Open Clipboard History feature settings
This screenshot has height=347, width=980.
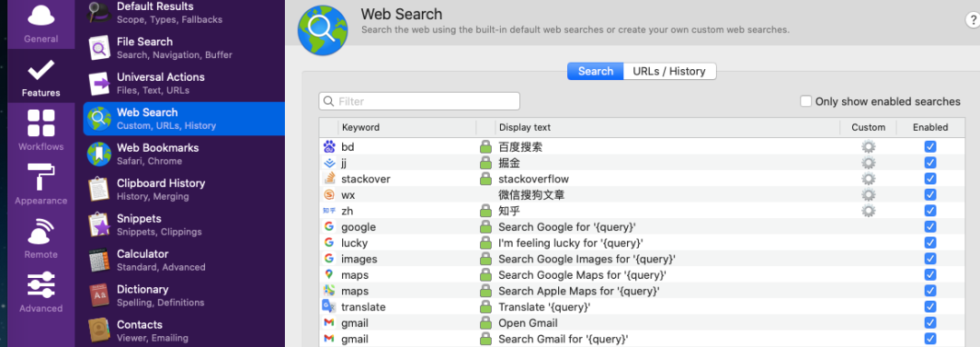(x=183, y=189)
